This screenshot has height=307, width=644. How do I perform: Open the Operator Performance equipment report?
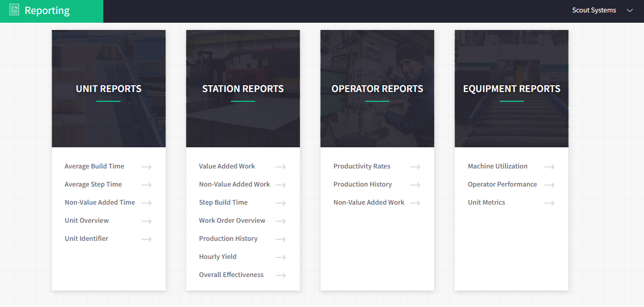point(502,185)
